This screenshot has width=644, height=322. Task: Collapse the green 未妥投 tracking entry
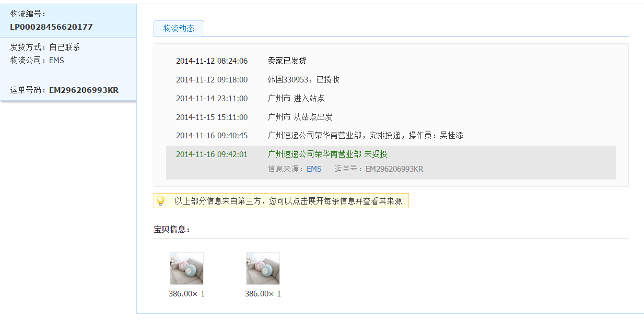pyautogui.click(x=327, y=154)
